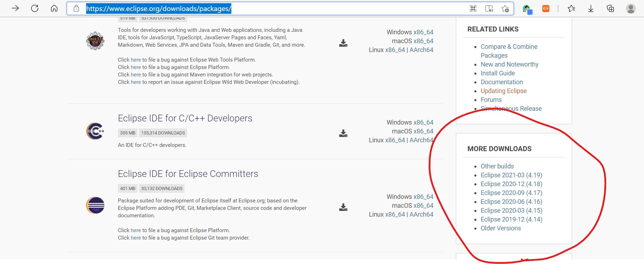644x264 pixels.
Task: Click the '155,314 DOWNLOADS' badge
Action: (163, 133)
